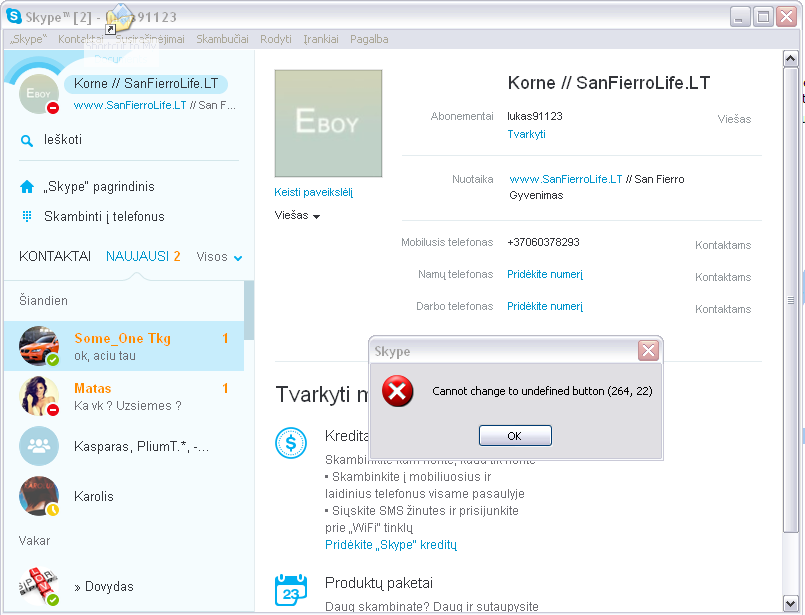Click the vertical scrollbar down arrow
805x615 pixels.
[x=791, y=603]
